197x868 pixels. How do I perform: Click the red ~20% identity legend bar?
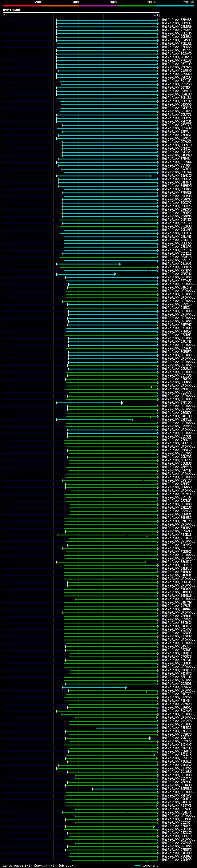(22, 6)
